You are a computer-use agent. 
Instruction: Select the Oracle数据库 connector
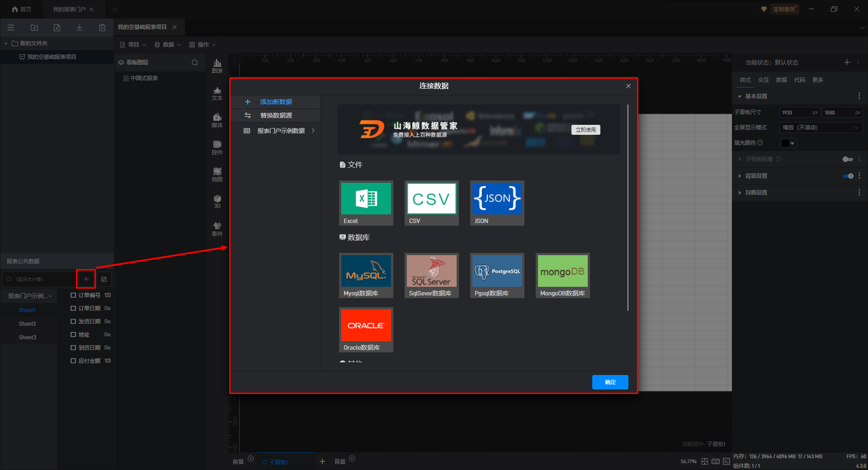366,330
